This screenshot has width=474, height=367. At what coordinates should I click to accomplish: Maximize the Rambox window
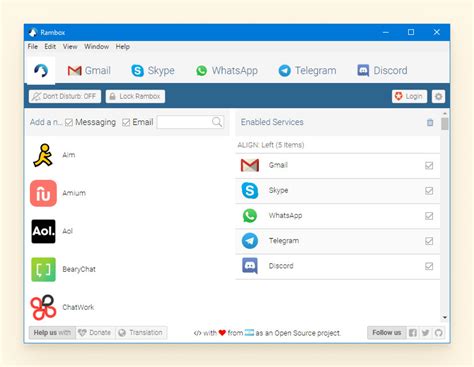click(411, 32)
